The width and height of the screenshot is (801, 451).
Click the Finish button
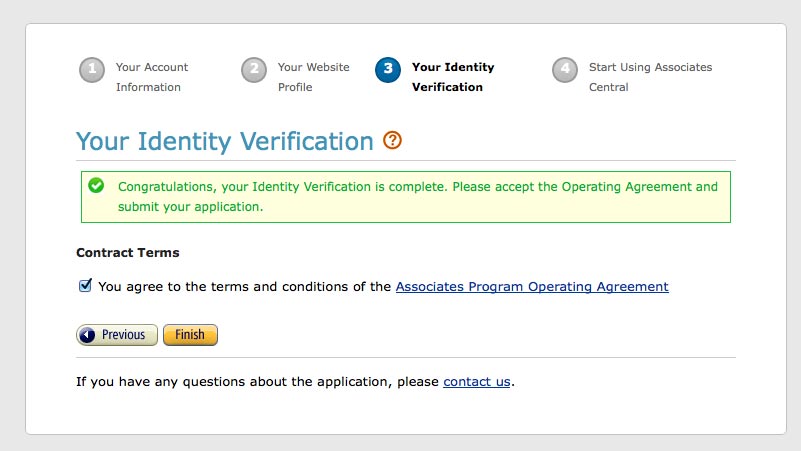click(191, 335)
